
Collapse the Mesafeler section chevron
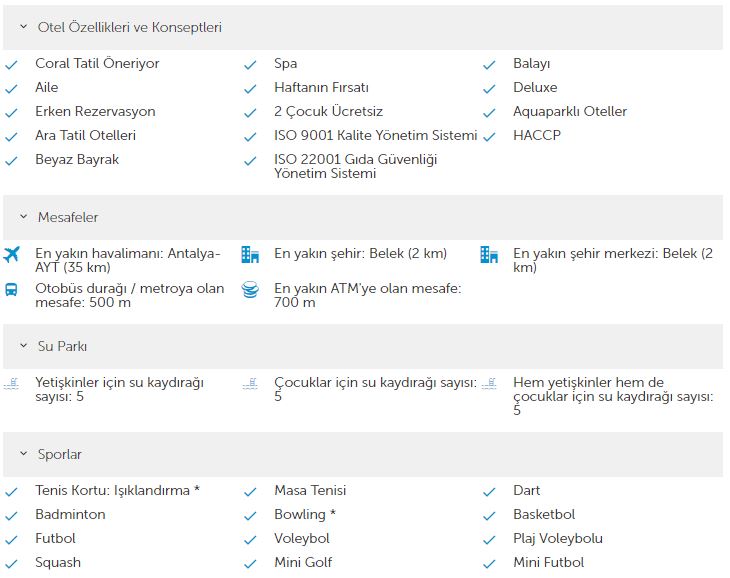24,217
